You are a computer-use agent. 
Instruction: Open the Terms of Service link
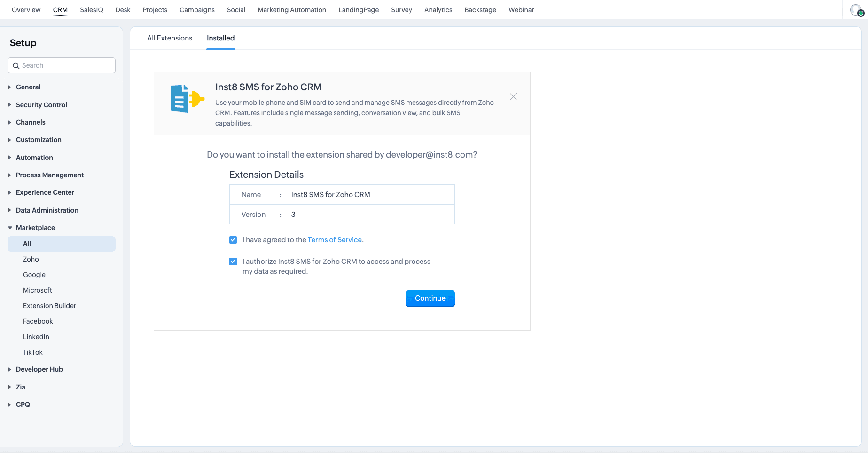pyautogui.click(x=335, y=240)
